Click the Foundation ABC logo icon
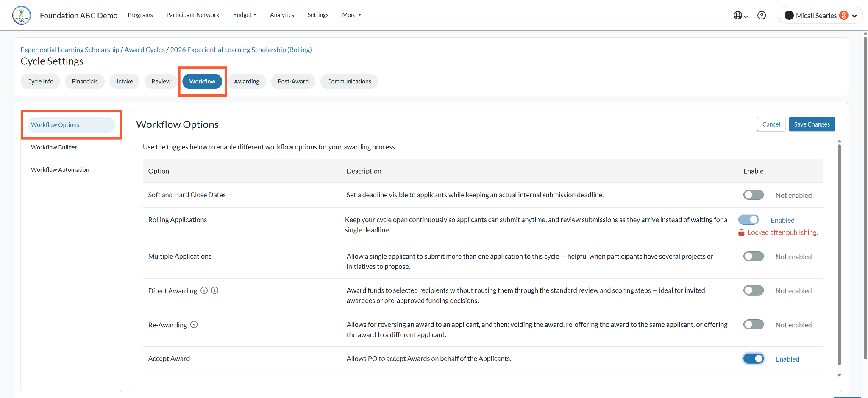 tap(22, 15)
